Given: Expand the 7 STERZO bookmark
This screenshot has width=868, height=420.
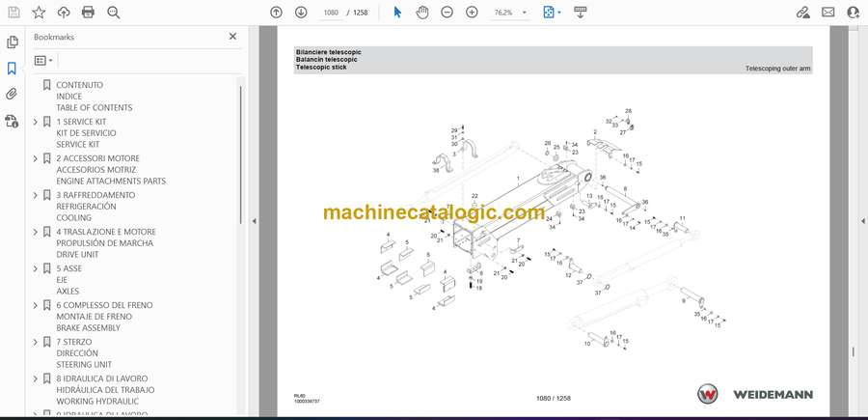Looking at the screenshot, I should pos(36,342).
